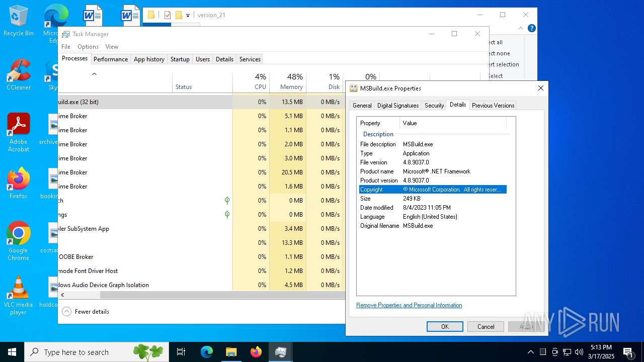This screenshot has height=362, width=644.
Task: Open File Explorer from the taskbar
Action: click(x=231, y=352)
